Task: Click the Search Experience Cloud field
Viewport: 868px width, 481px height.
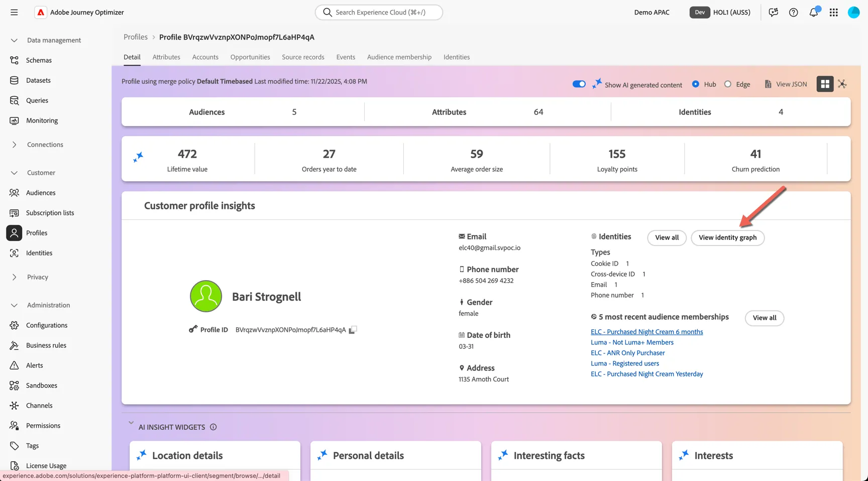Action: coord(379,13)
